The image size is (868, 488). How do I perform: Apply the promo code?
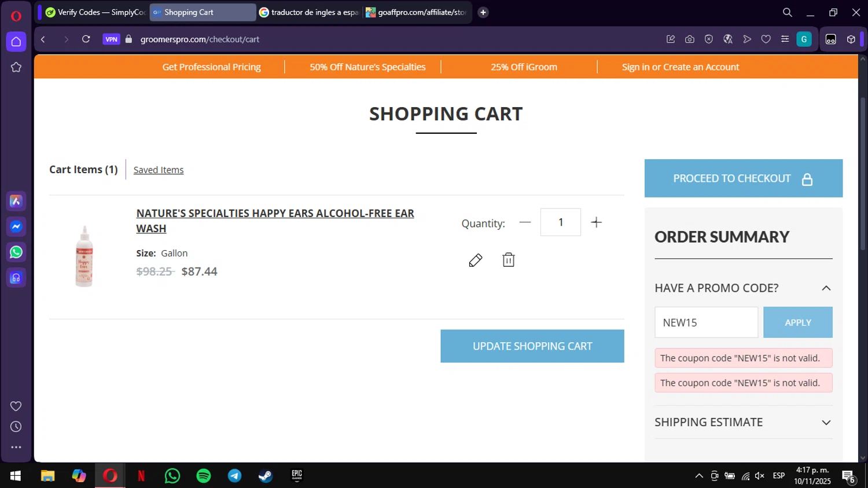point(798,322)
